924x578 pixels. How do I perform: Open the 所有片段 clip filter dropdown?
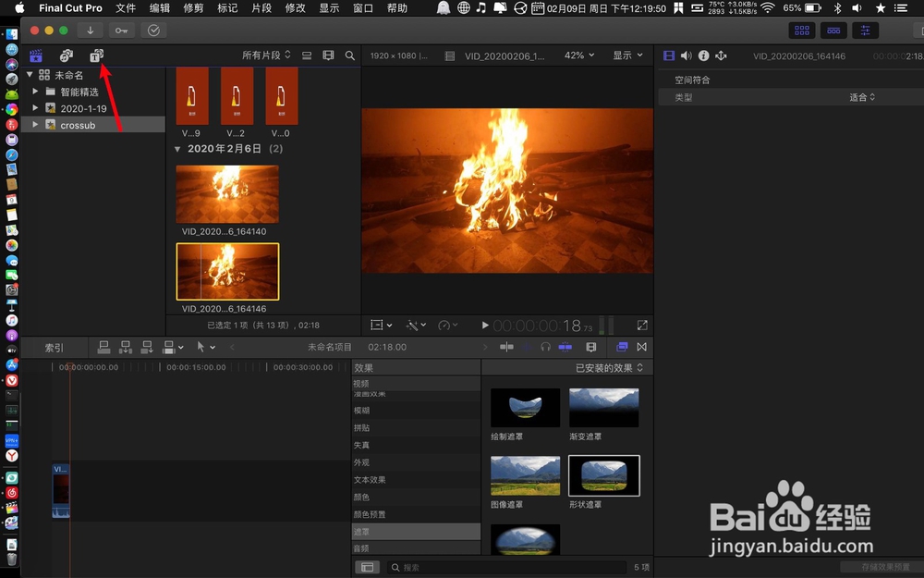pos(266,55)
